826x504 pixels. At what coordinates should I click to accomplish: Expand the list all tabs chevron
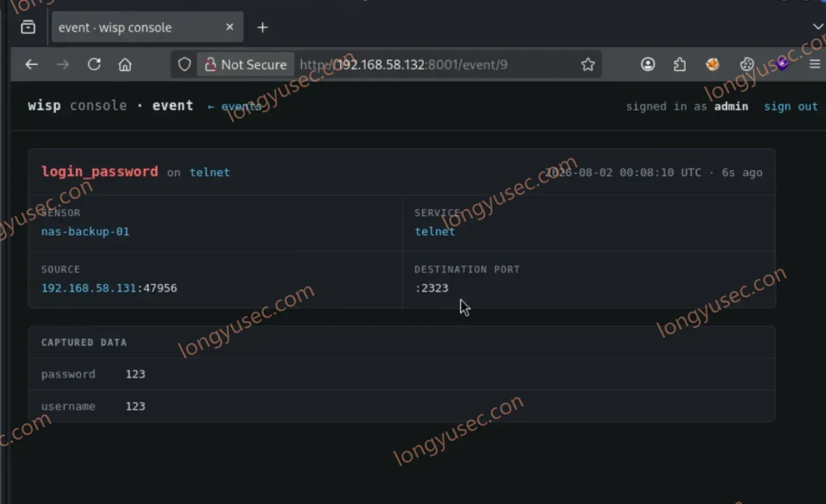pos(817,27)
